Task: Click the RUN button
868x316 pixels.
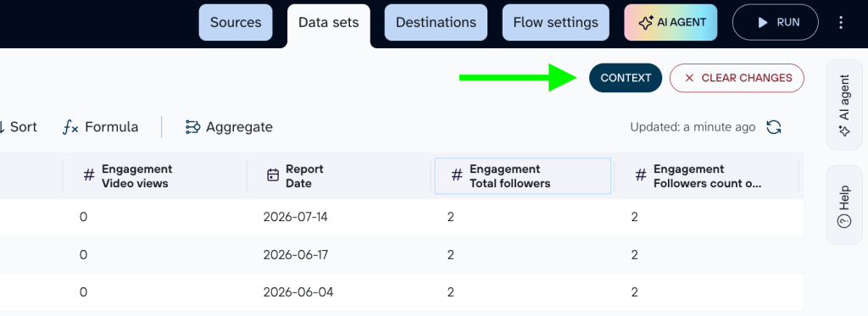Action: (x=776, y=23)
